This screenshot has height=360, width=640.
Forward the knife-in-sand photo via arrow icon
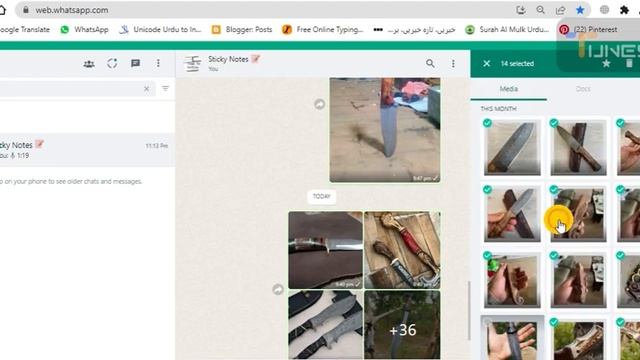click(320, 104)
